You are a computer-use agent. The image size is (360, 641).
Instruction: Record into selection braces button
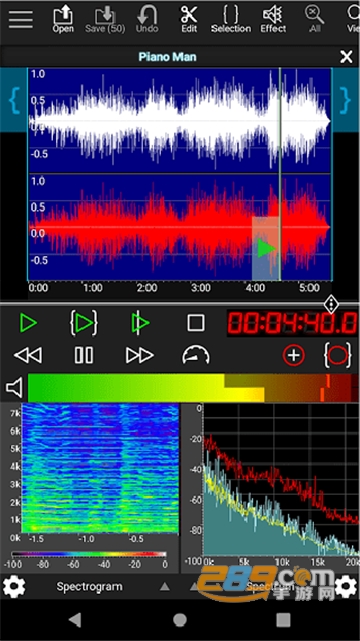pos(338,355)
